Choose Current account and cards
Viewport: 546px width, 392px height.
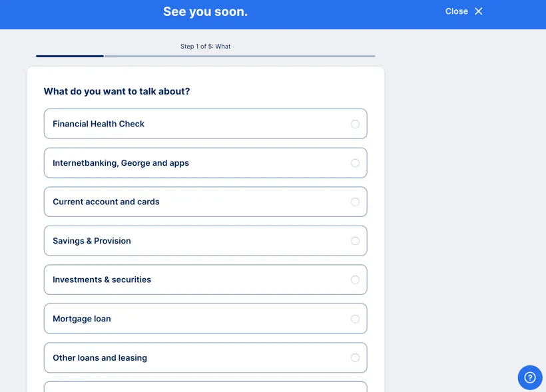355,202
